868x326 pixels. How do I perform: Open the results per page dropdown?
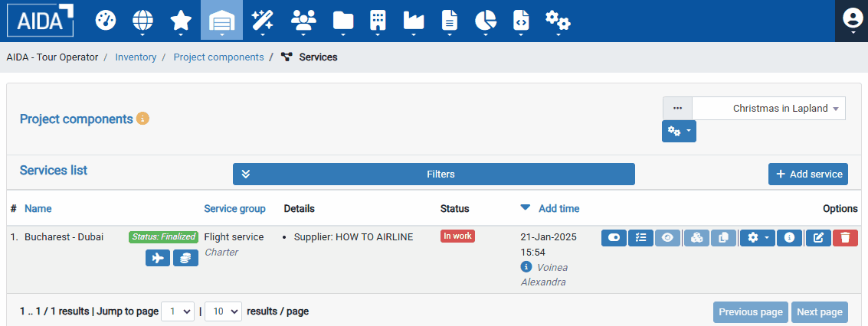point(224,311)
